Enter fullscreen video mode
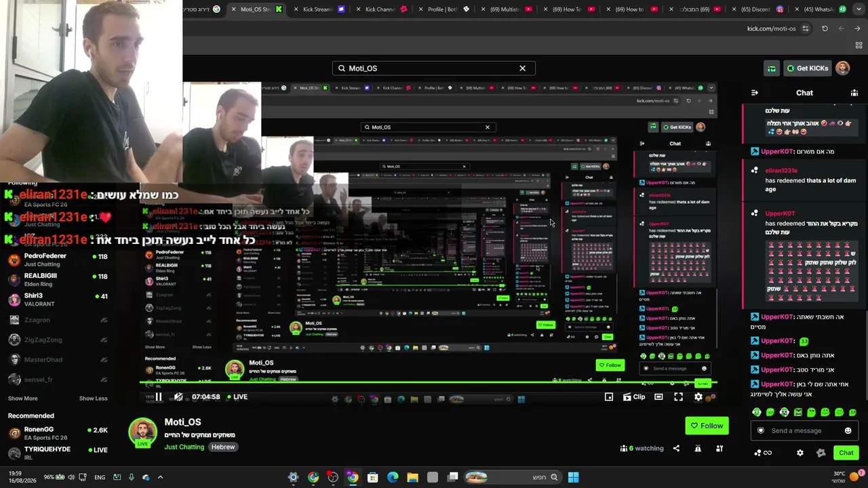The width and height of the screenshot is (868, 488). tap(679, 397)
